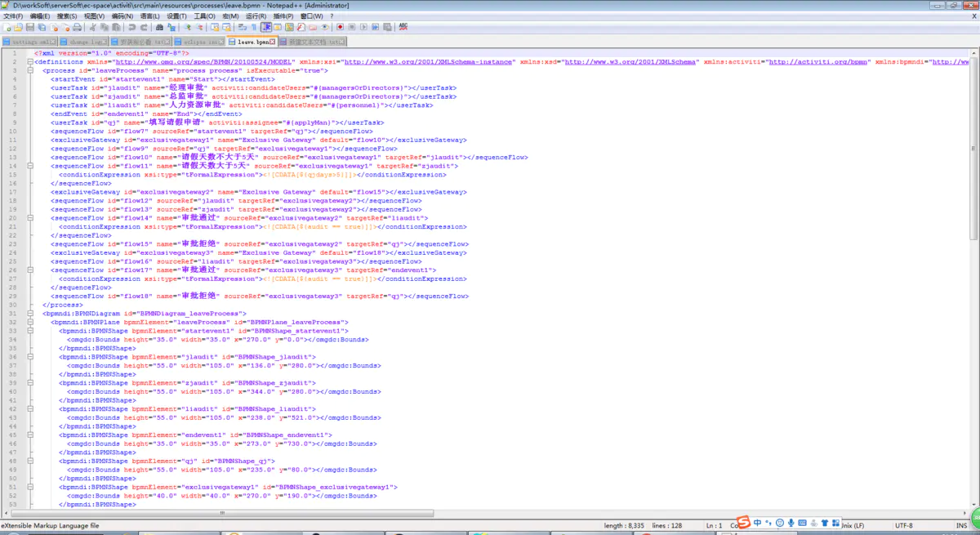Toggle INS insert mode in status bar
This screenshot has height=535, width=980.
(961, 525)
